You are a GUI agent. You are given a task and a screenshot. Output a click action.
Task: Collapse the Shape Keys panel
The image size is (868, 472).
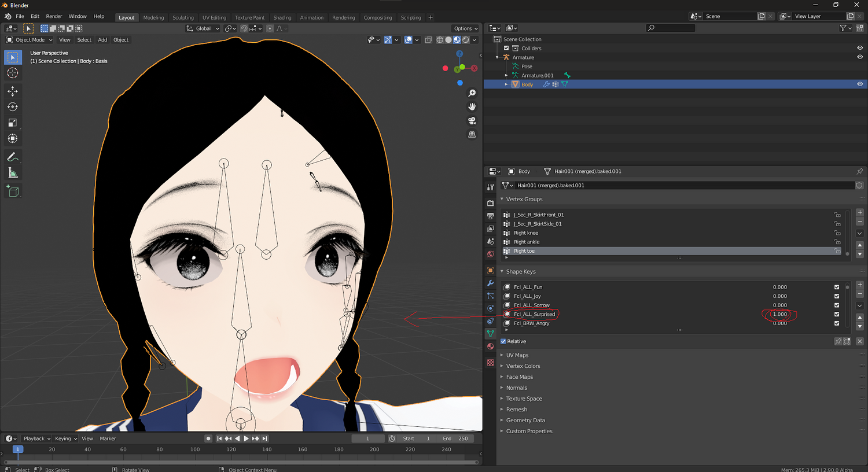pyautogui.click(x=520, y=271)
